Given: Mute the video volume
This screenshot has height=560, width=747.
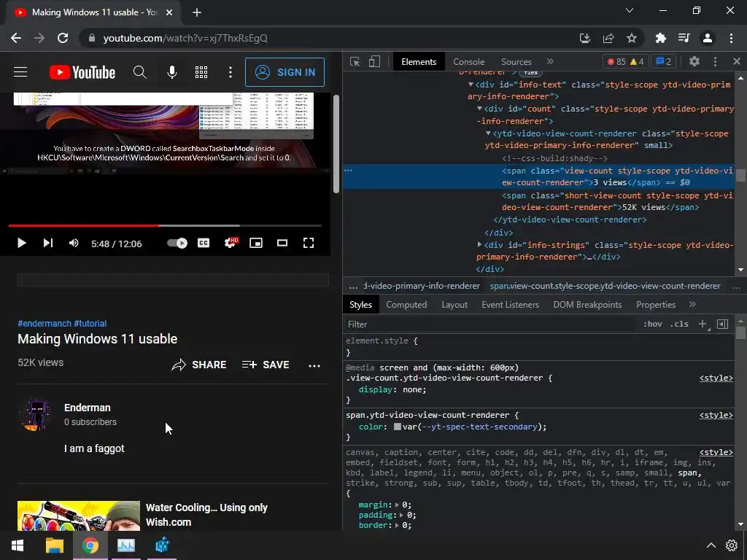Looking at the screenshot, I should tap(74, 244).
